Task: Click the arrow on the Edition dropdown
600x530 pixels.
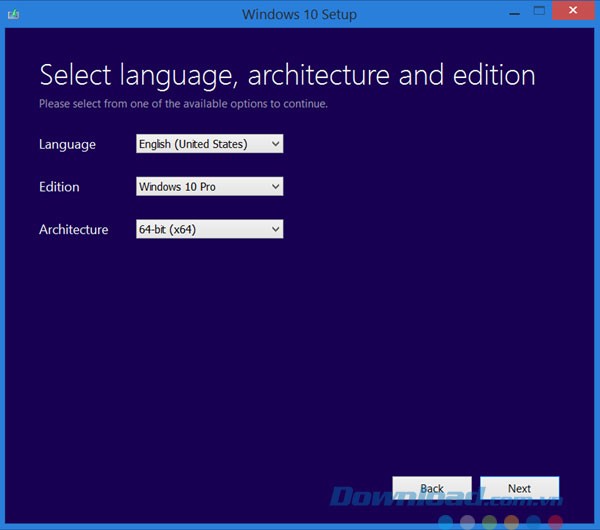Action: click(275, 187)
